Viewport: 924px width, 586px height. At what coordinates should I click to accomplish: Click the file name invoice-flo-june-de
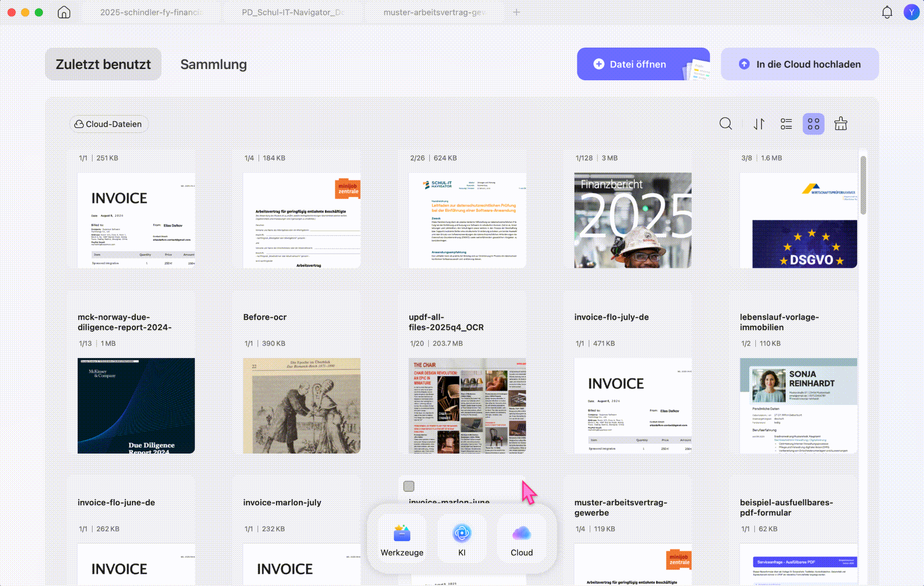pos(116,503)
